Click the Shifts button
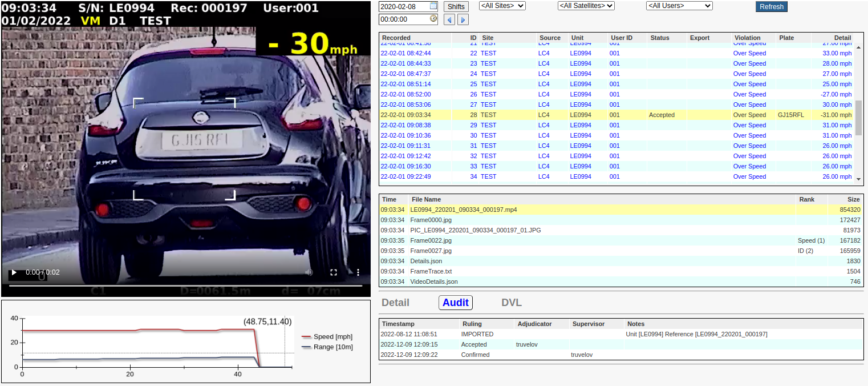Screen dimensions: 868x386 click(x=456, y=7)
